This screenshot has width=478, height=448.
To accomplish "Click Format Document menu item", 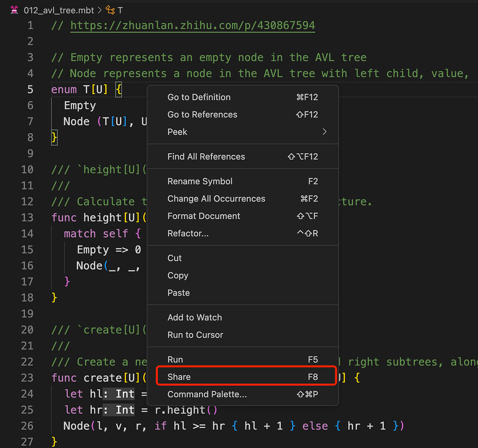I will coord(204,216).
